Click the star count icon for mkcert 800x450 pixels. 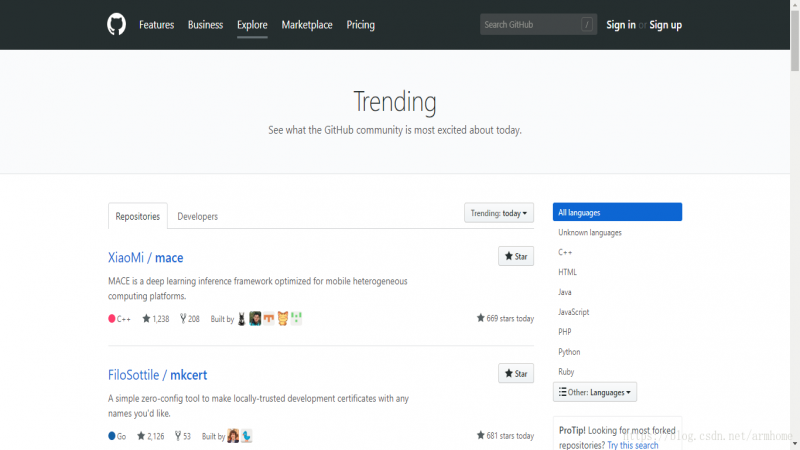coord(141,436)
